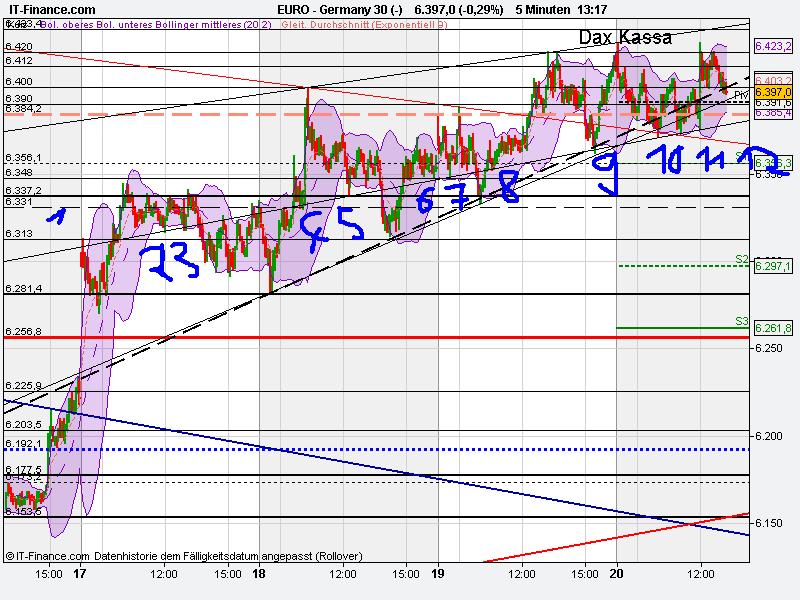The height and width of the screenshot is (600, 800).
Task: Click the "Dax Kassa" annotation text
Action: [x=625, y=37]
